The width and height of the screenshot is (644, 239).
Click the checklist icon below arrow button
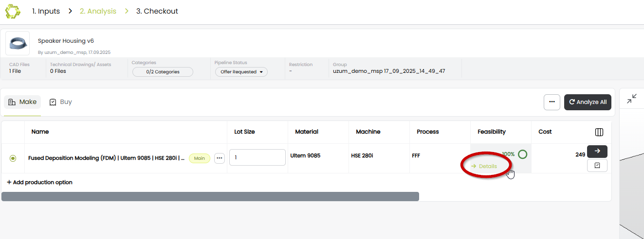pyautogui.click(x=597, y=166)
